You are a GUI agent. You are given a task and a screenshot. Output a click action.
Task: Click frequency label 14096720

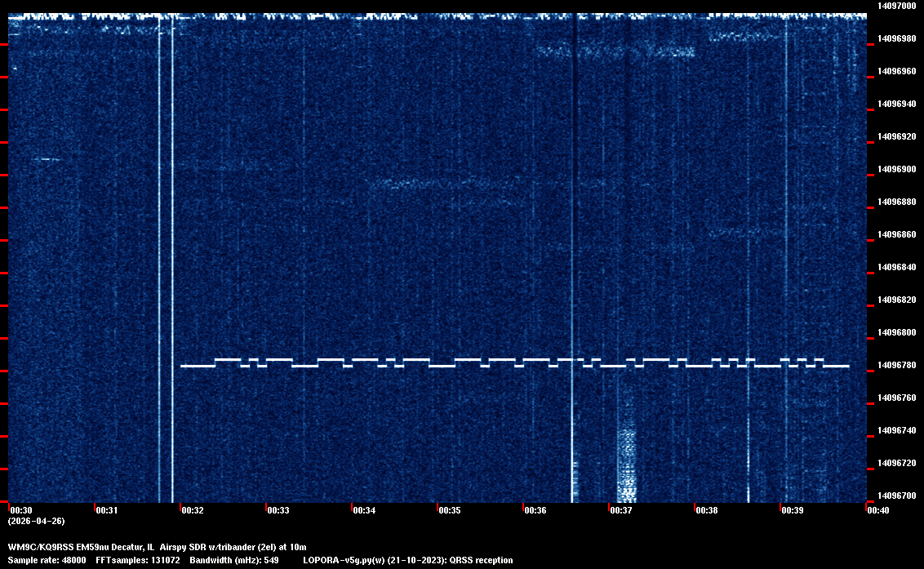click(x=897, y=463)
